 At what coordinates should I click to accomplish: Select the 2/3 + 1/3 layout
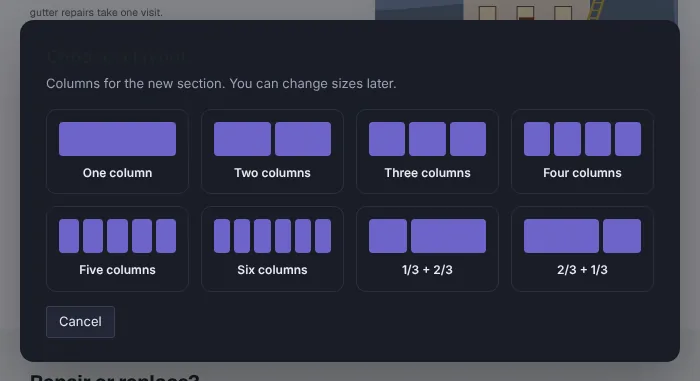coord(582,249)
